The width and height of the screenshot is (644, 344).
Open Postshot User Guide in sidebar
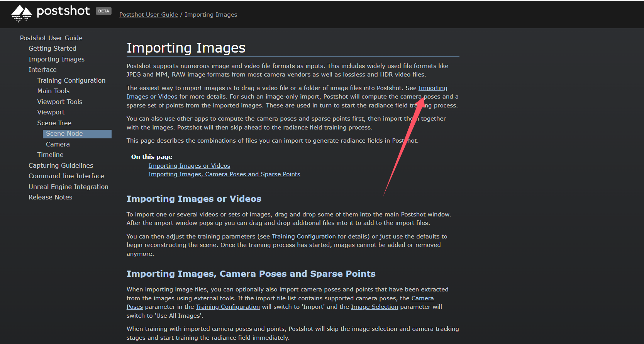[51, 38]
